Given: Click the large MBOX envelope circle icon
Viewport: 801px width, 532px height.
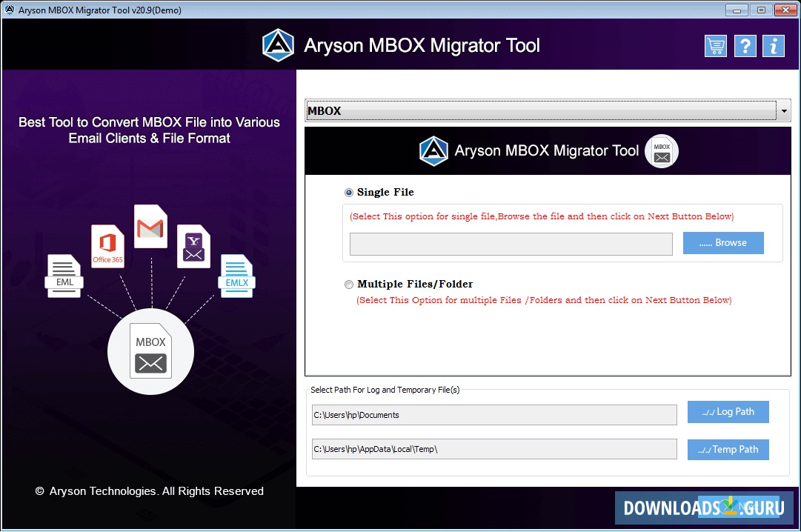Looking at the screenshot, I should [150, 351].
